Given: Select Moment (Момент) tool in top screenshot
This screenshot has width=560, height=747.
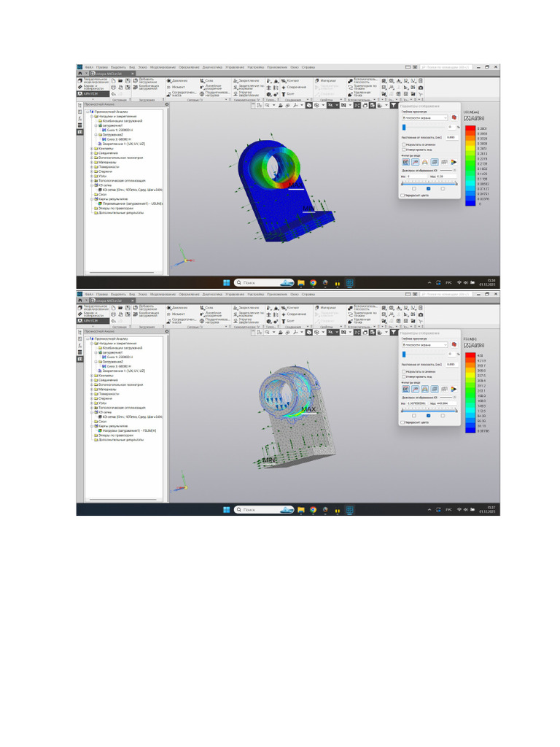Looking at the screenshot, I should point(176,88).
